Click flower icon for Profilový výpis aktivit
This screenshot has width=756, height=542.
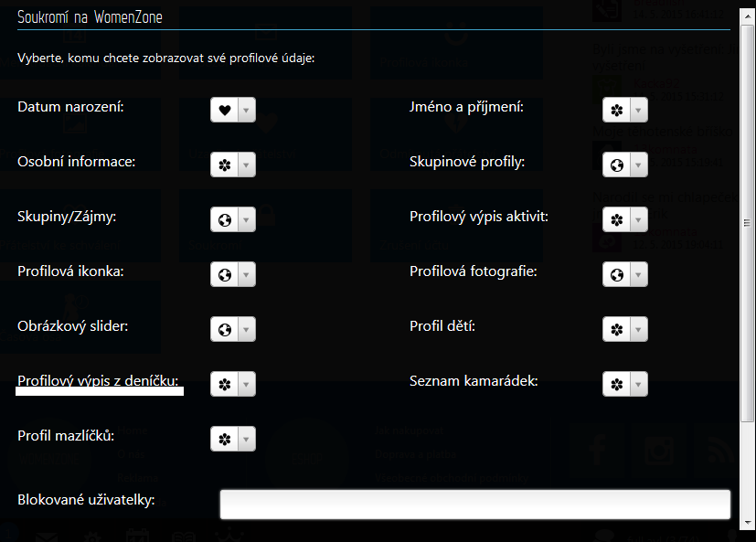pos(616,219)
